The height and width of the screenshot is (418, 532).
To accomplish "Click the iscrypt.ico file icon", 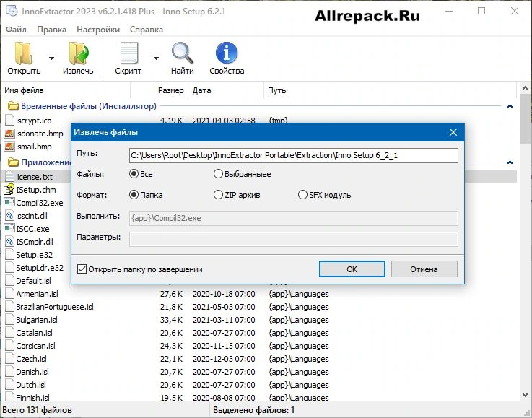I will pyautogui.click(x=9, y=121).
